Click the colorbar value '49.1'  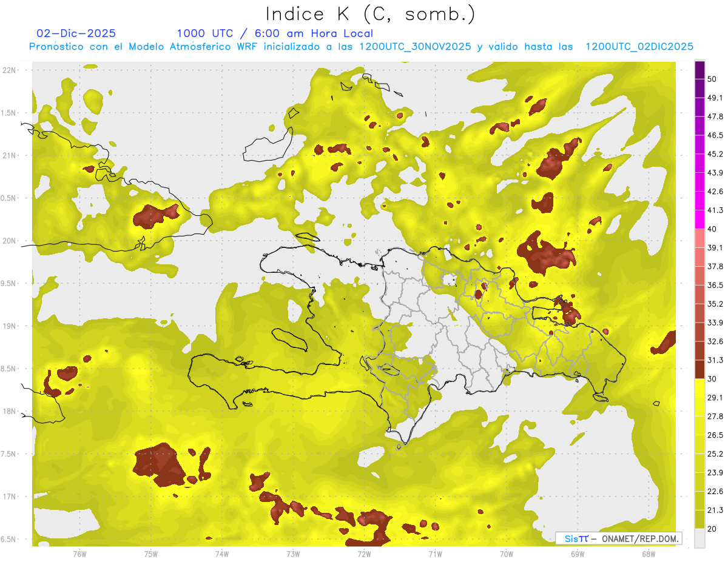click(x=716, y=98)
